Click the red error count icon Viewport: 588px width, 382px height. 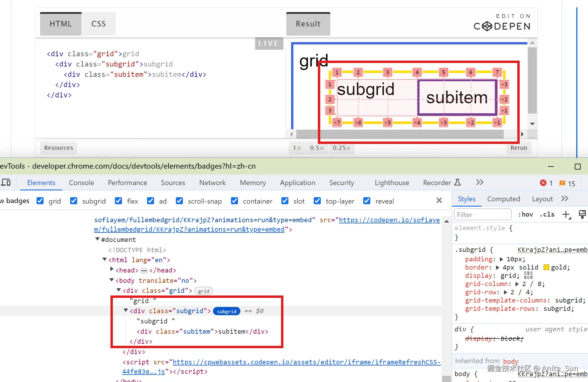point(543,183)
